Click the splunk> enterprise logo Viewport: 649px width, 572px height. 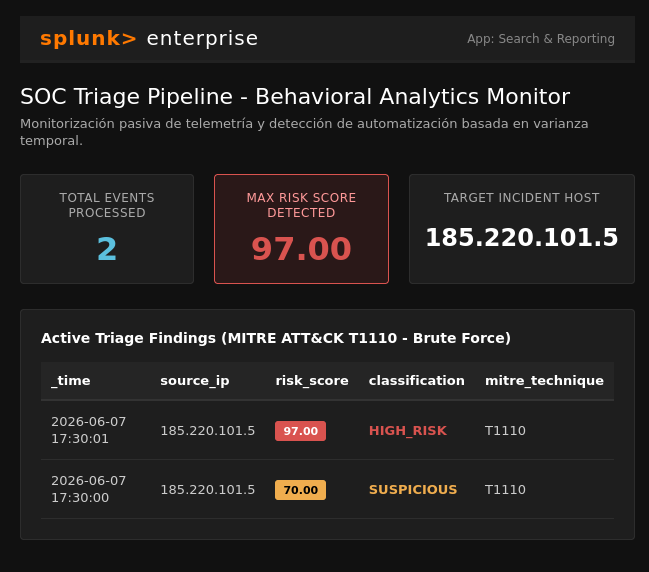(x=149, y=38)
